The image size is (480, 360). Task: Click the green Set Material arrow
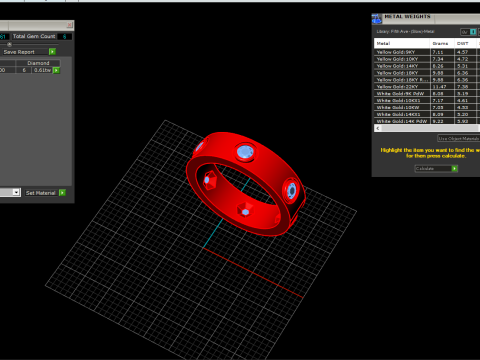point(62,193)
